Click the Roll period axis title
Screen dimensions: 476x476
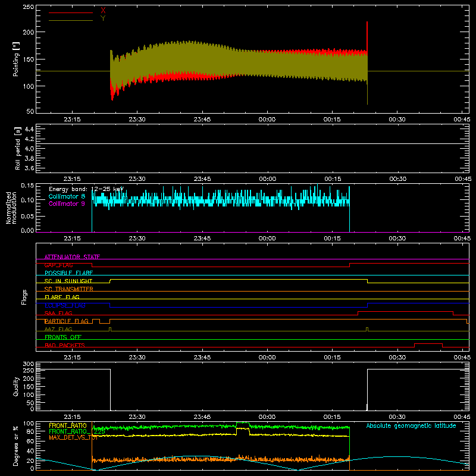coord(18,148)
